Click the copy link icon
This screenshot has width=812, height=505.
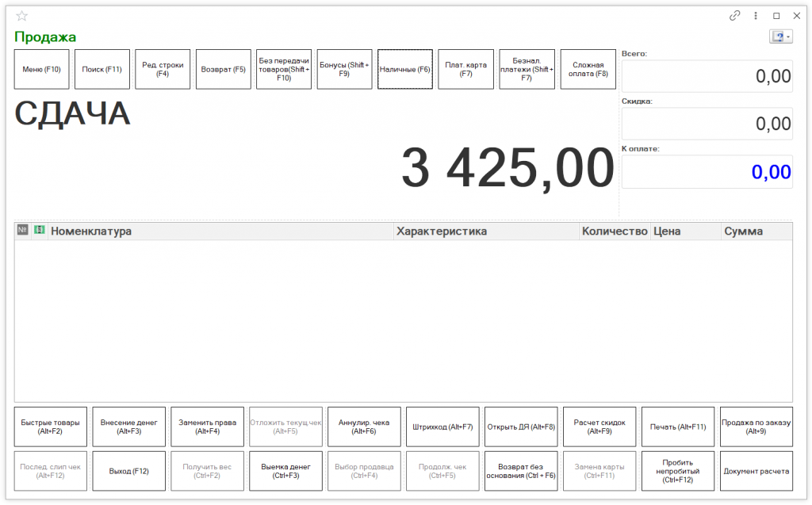click(x=734, y=16)
